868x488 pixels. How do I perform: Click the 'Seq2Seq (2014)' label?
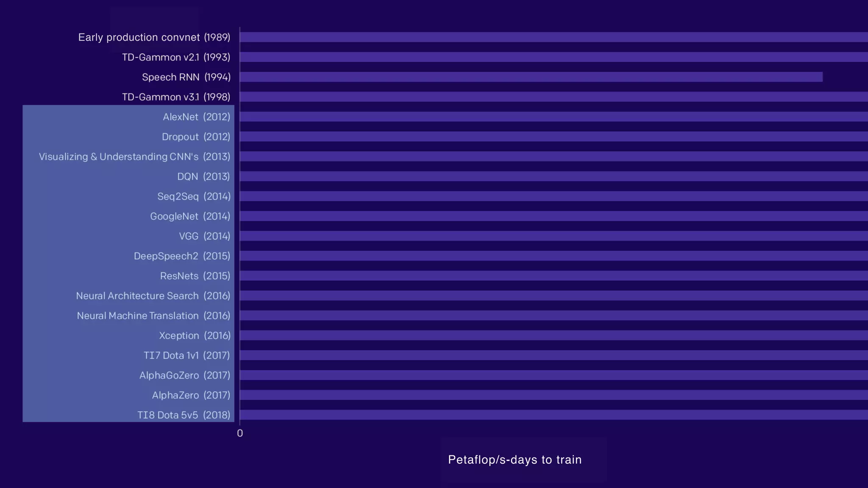coord(194,197)
